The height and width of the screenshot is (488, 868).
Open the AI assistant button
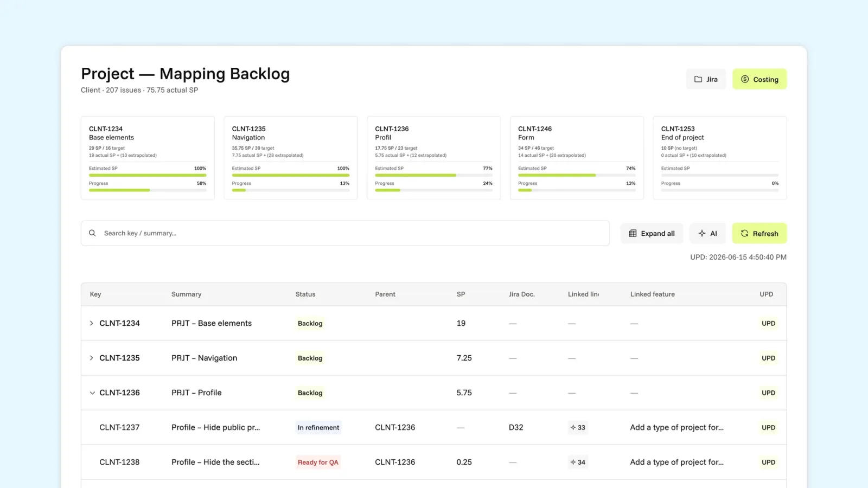point(707,234)
